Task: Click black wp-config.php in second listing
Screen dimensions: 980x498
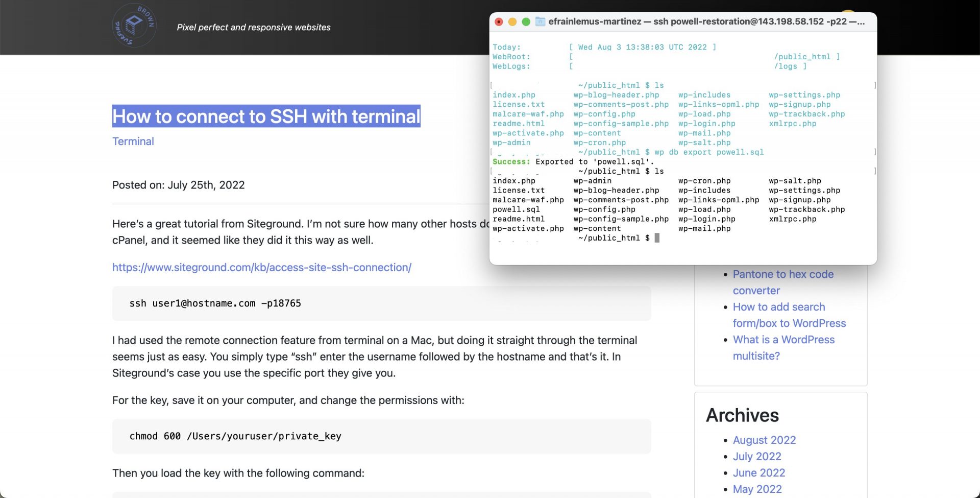Action: (604, 209)
